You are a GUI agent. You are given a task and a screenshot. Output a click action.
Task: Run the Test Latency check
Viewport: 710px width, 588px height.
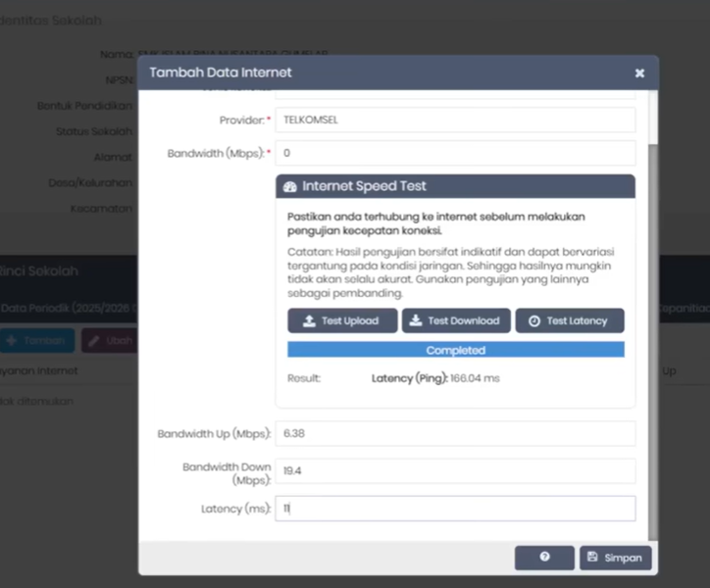pyautogui.click(x=569, y=320)
